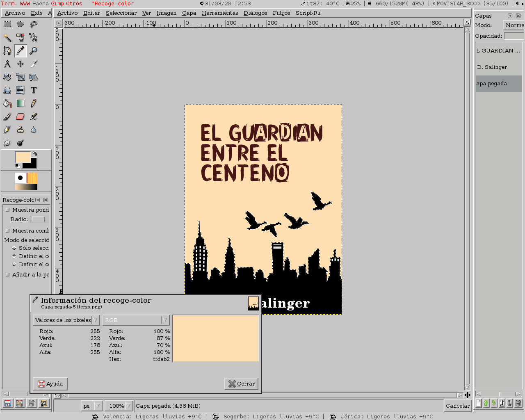Select the Rectangle Select tool
Image resolution: width=525 pixels, height=420 pixels.
click(x=7, y=24)
